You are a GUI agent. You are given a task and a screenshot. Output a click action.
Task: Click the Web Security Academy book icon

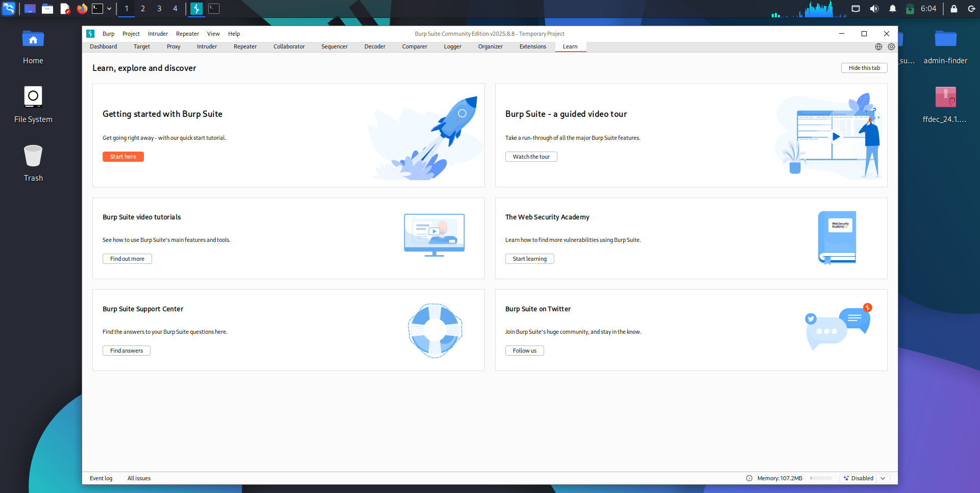pos(837,237)
